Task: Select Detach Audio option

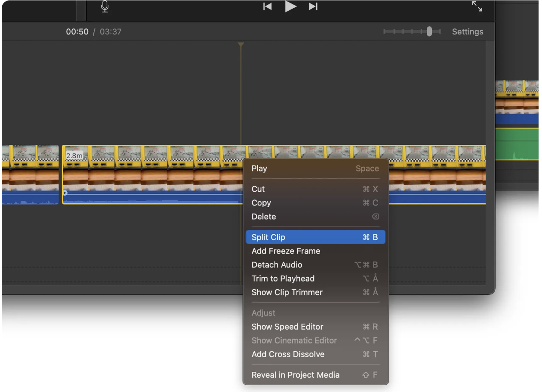Action: click(277, 265)
